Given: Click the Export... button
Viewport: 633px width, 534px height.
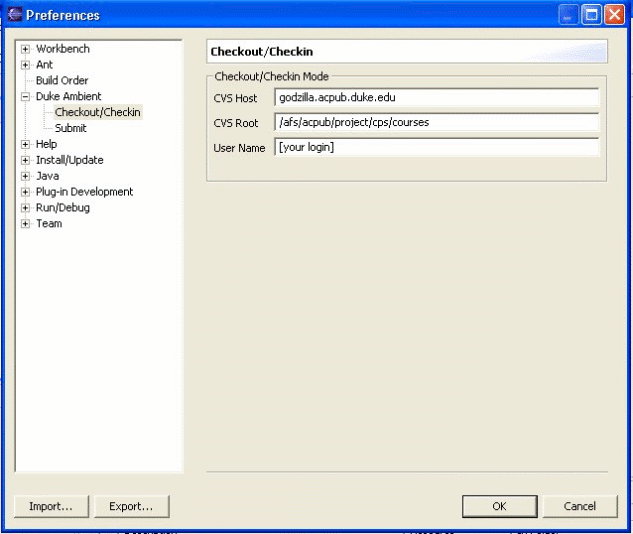Looking at the screenshot, I should pyautogui.click(x=131, y=506).
